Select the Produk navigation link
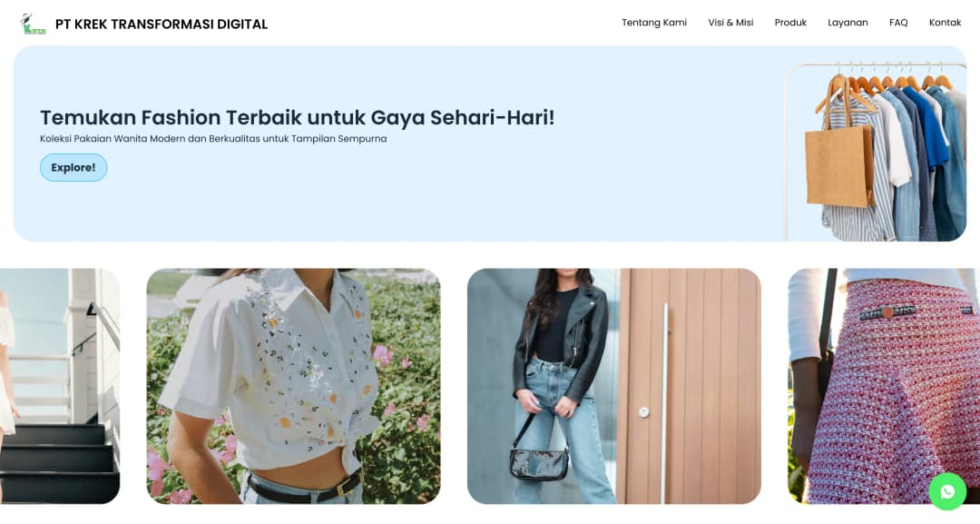This screenshot has width=980, height=524. [790, 23]
